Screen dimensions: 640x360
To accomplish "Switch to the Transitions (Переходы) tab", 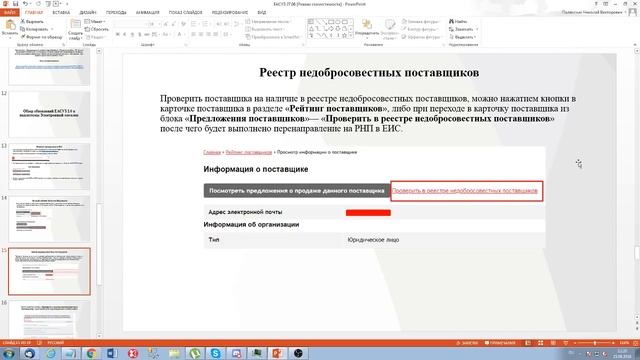I will click(x=116, y=13).
